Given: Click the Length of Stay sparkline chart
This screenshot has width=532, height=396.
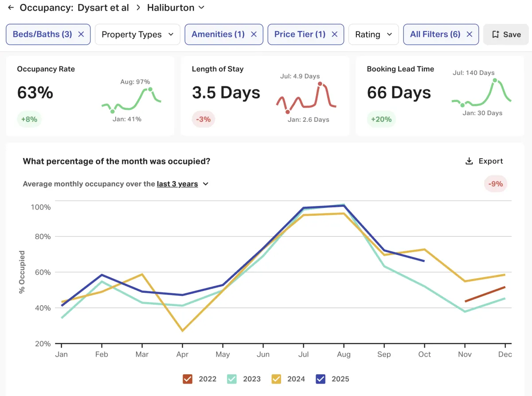Looking at the screenshot, I should [x=306, y=97].
